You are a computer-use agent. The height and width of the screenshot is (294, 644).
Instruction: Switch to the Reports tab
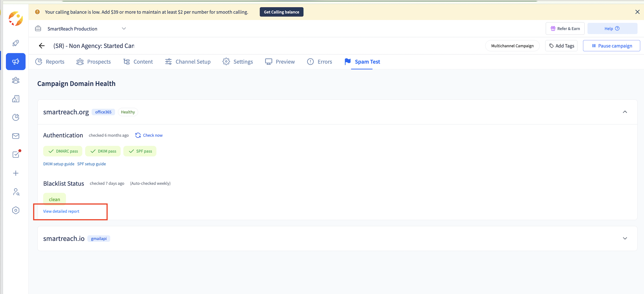click(50, 61)
